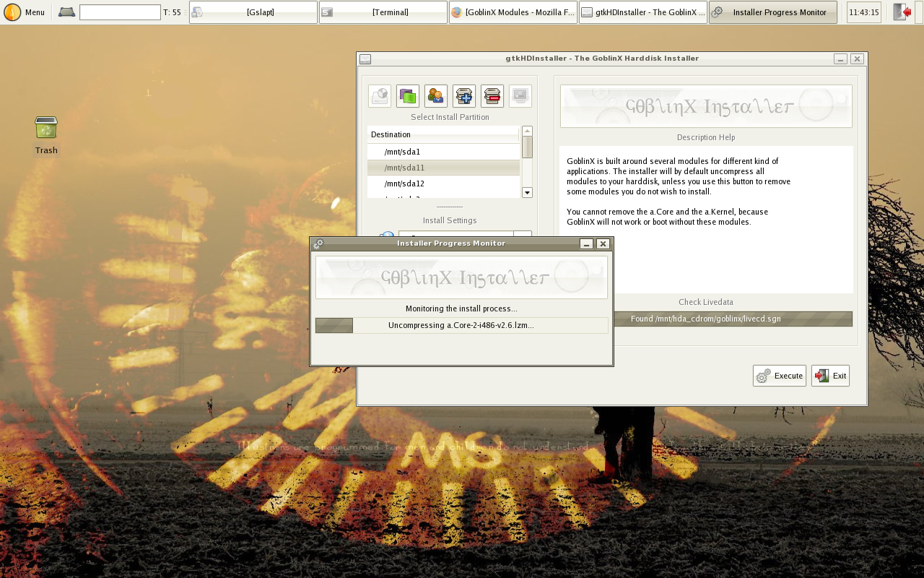The image size is (924, 578).
Task: Select the /mnt/sda12 partition row
Action: click(x=443, y=184)
